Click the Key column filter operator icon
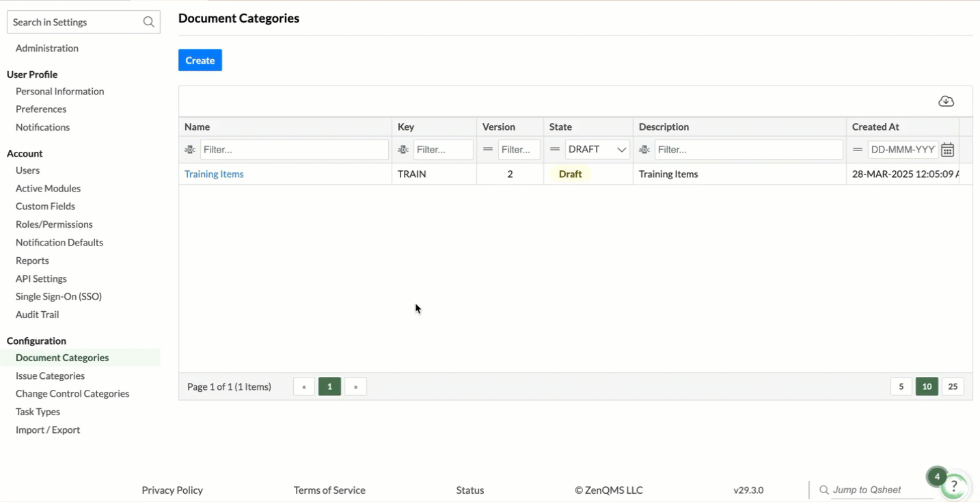 coord(403,150)
